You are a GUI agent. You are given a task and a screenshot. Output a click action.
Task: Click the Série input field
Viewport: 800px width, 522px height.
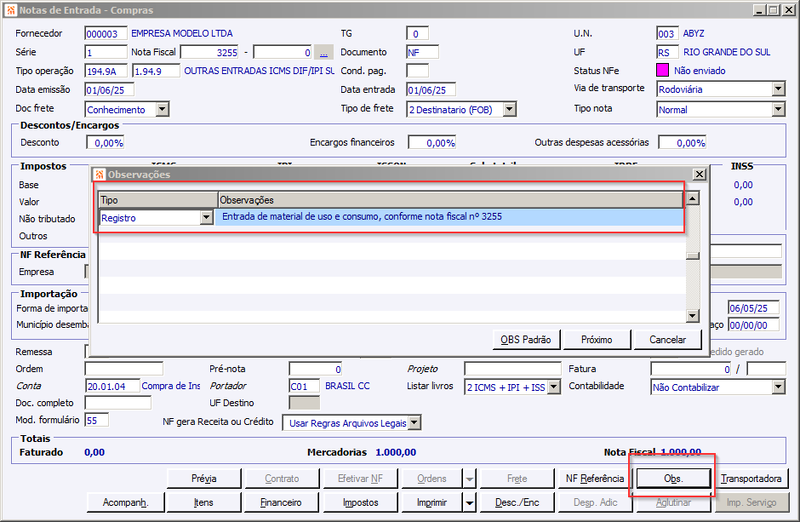[x=106, y=52]
